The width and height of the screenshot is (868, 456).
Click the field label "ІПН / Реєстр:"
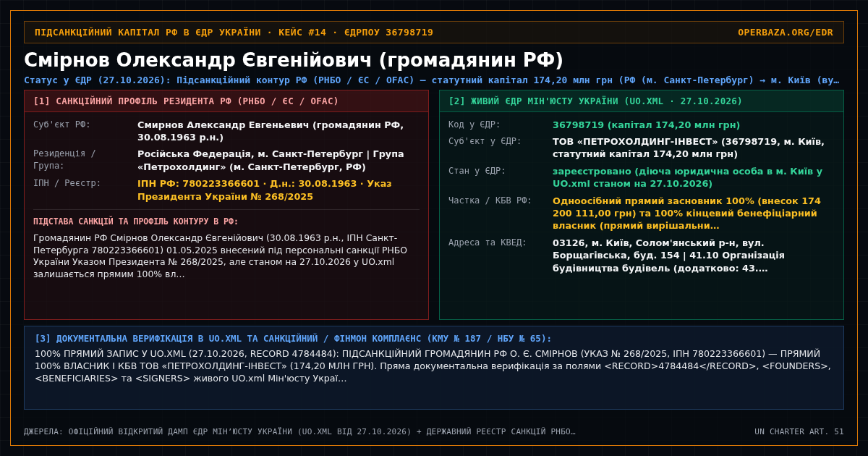click(67, 183)
